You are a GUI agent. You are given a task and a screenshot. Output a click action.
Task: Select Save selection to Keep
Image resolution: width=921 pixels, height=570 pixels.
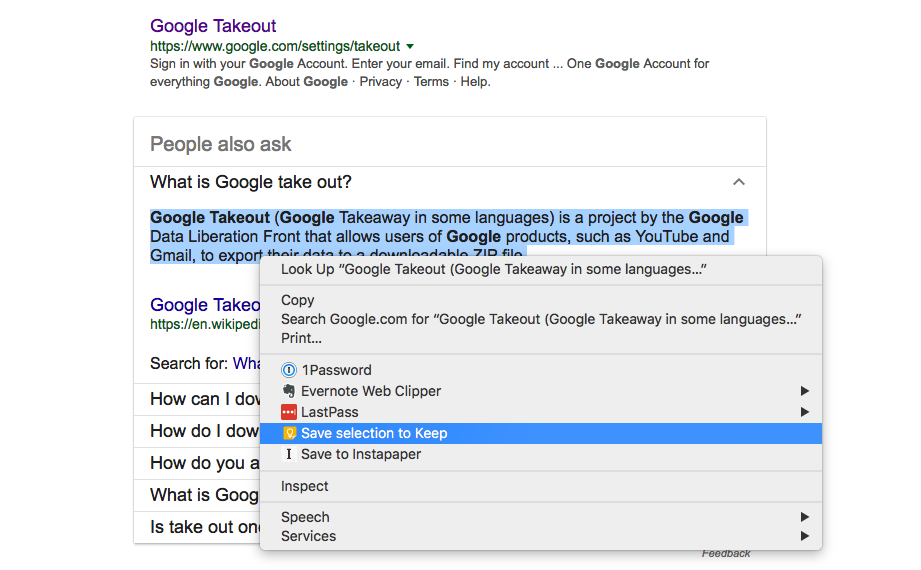[x=374, y=433]
